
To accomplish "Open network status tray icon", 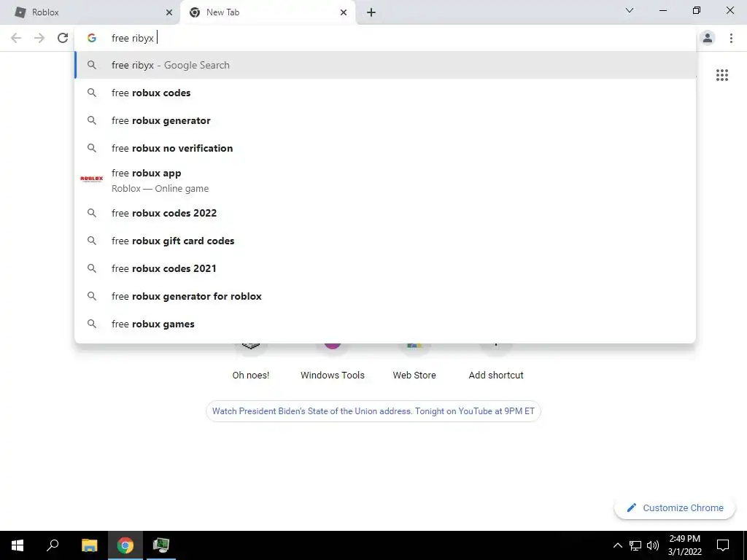I will tap(635, 545).
